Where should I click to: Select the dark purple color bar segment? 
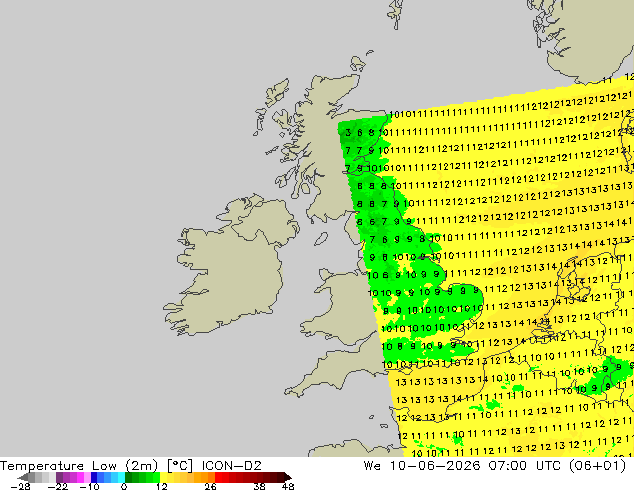pyautogui.click(x=59, y=477)
